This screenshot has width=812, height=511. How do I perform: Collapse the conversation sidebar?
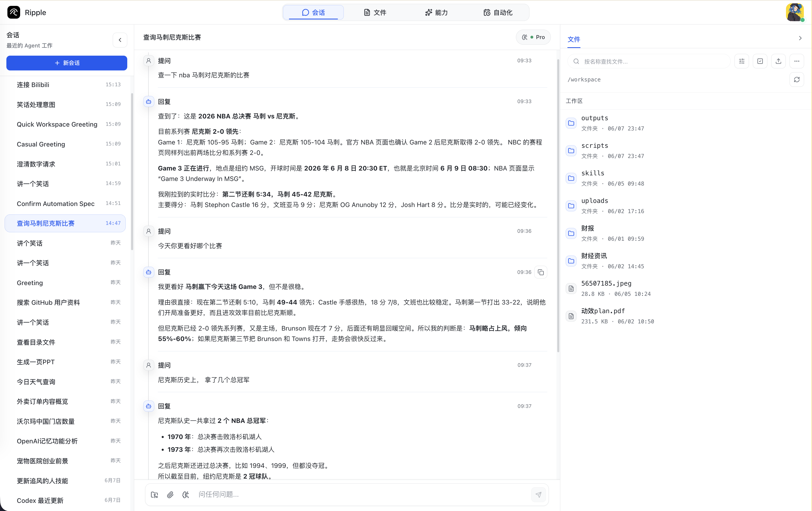pyautogui.click(x=120, y=40)
